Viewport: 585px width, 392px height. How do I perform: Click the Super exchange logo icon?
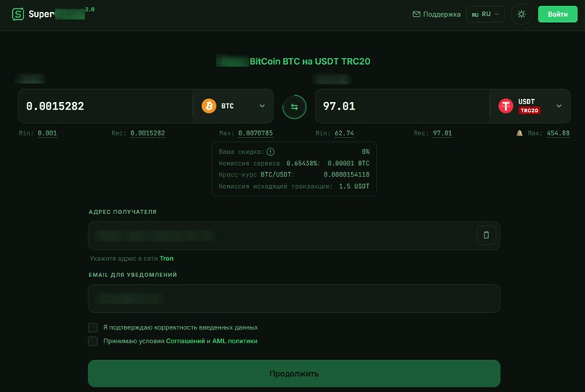coord(18,14)
